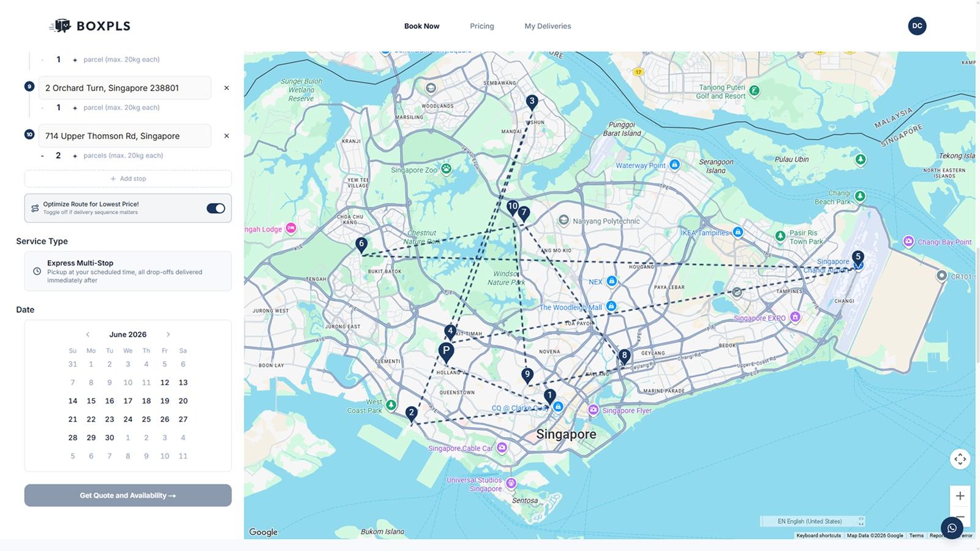Viewport: 980px width, 551px height.
Task: Remove the 2 Orchard Turn stop
Action: tap(227, 88)
